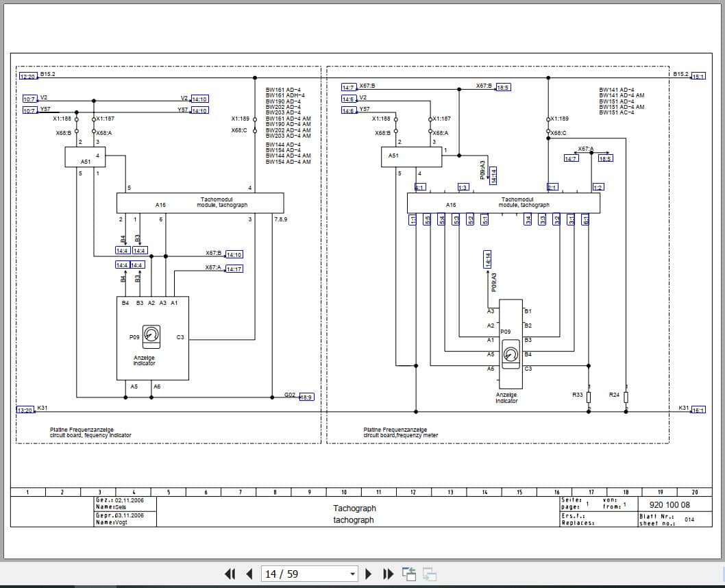Viewport: 725px width, 588px height.
Task: Click the R24 resistor label
Action: pyautogui.click(x=614, y=395)
